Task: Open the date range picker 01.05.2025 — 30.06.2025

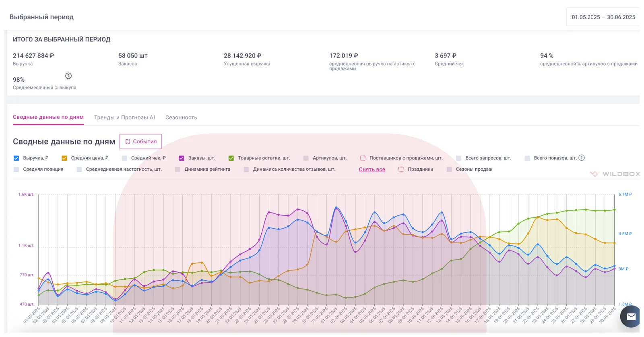Action: [603, 17]
